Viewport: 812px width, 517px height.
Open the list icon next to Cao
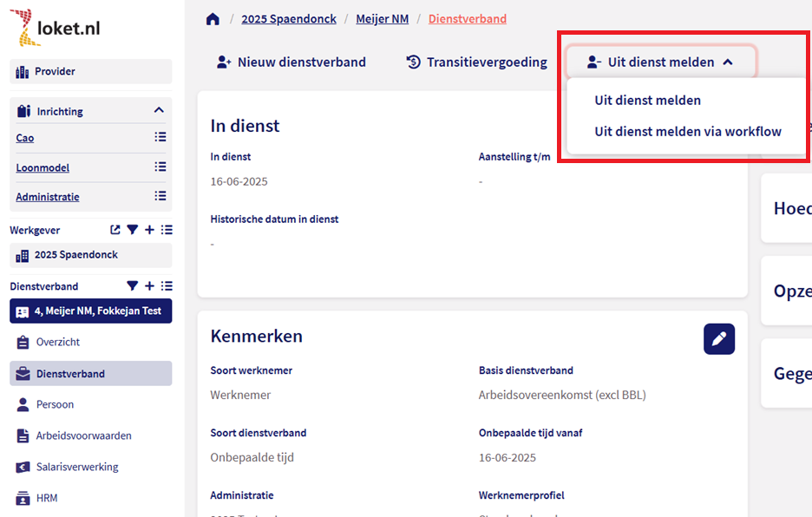click(160, 137)
